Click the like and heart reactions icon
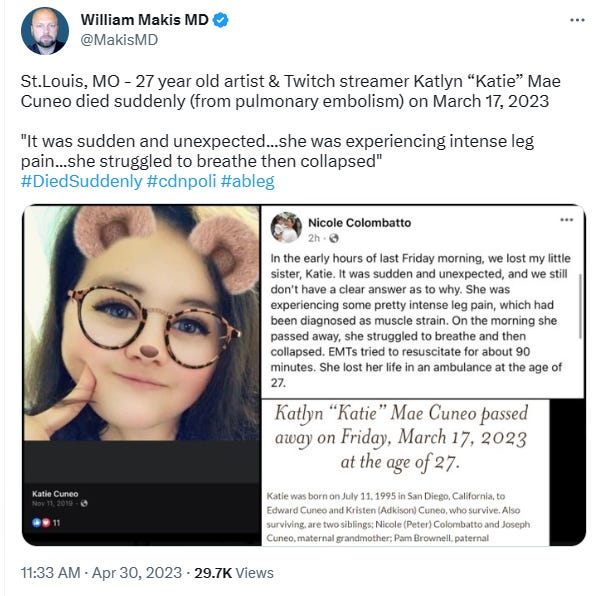This screenshot has width=603, height=596. click(x=42, y=523)
